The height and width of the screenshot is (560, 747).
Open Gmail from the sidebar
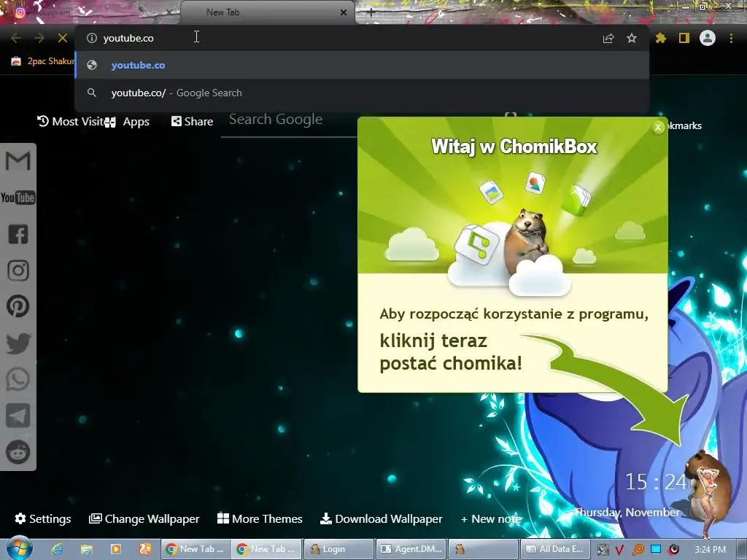coord(18,160)
